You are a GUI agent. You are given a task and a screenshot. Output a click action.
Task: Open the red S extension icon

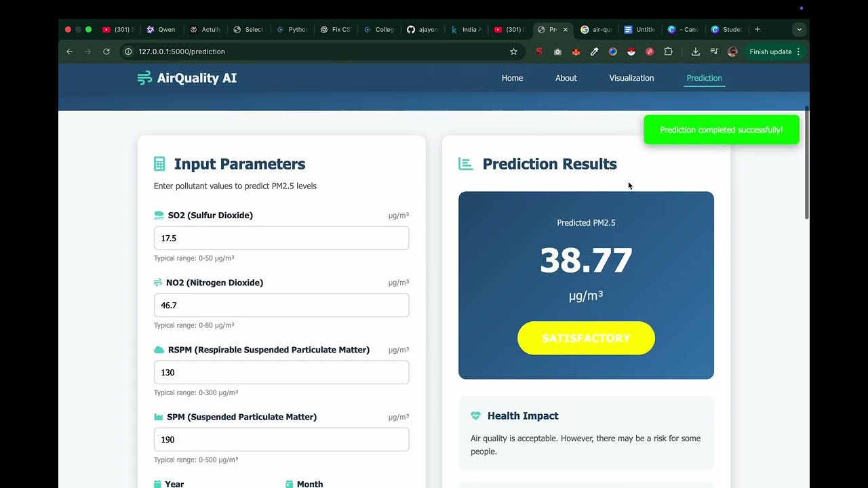(x=539, y=52)
